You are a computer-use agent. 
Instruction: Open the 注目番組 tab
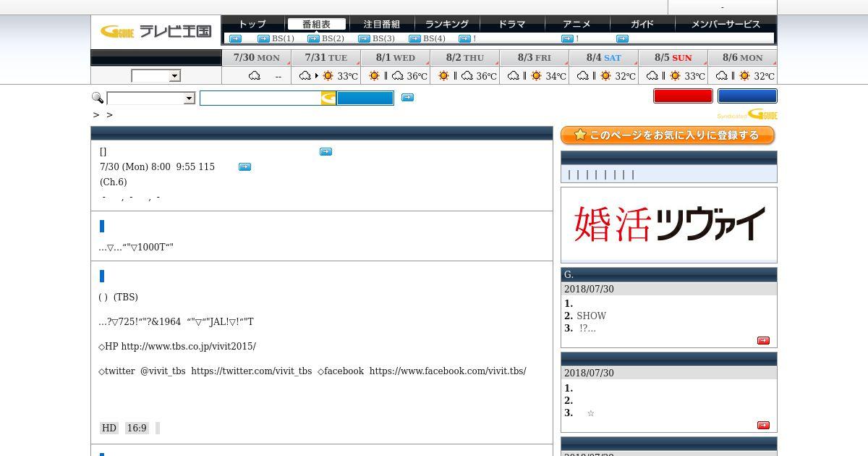pos(382,24)
